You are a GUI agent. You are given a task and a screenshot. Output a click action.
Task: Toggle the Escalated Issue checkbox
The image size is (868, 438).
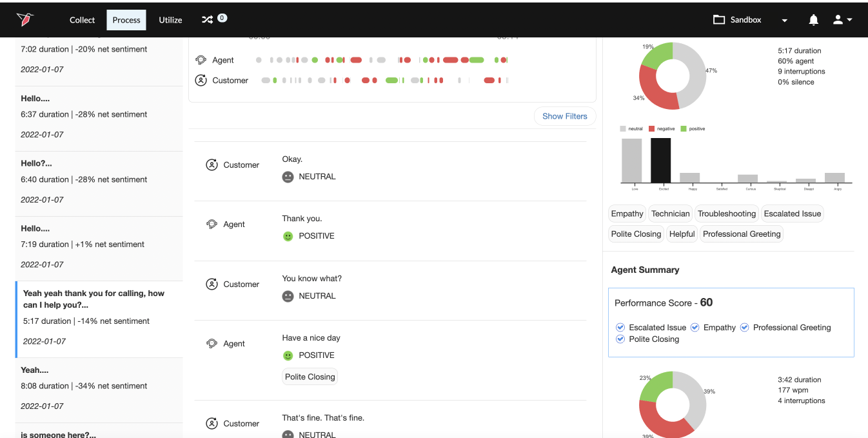[x=620, y=328]
